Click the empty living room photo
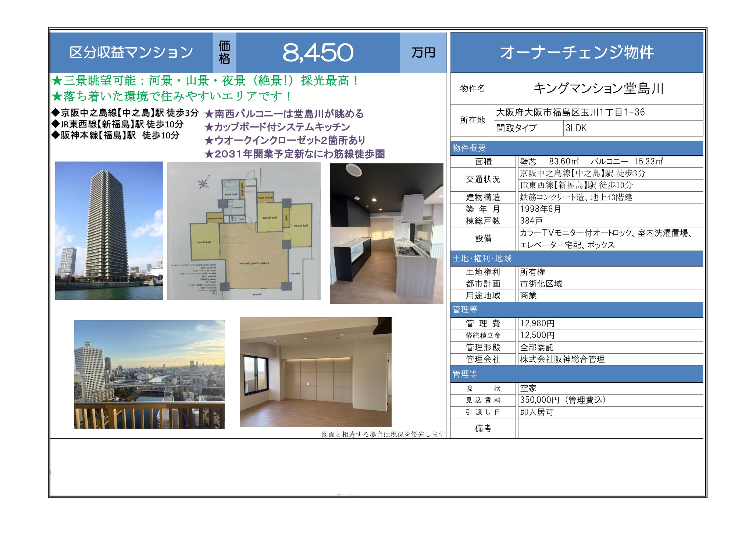 [x=315, y=372]
